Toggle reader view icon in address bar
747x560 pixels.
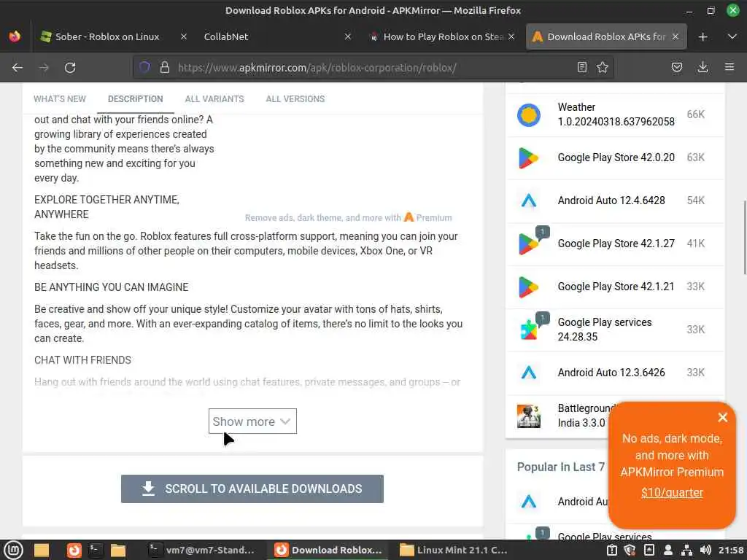[581, 67]
